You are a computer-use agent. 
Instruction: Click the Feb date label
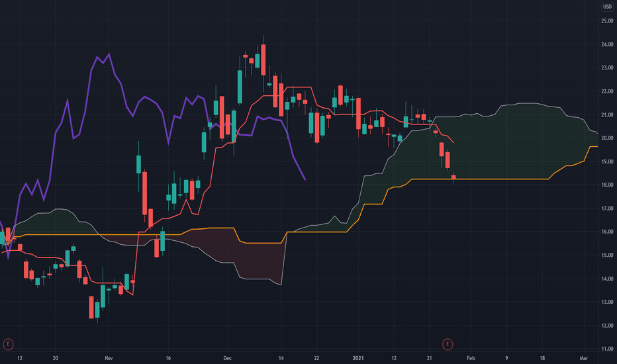471,358
